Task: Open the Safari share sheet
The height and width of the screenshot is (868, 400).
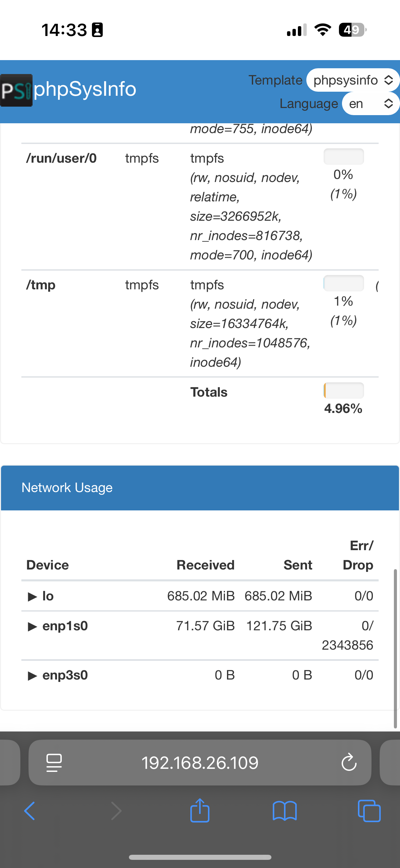Action: click(x=200, y=810)
